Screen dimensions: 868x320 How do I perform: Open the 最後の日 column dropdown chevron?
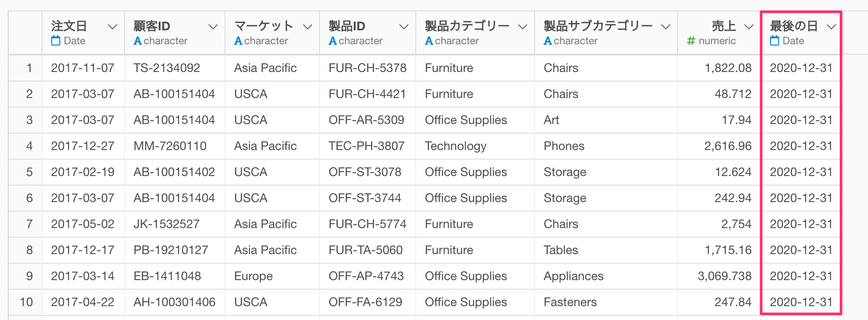tap(831, 27)
